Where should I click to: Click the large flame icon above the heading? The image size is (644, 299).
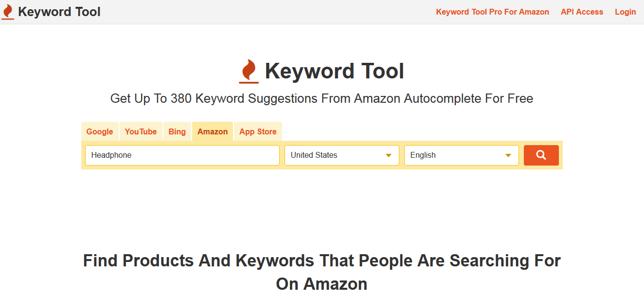point(249,71)
